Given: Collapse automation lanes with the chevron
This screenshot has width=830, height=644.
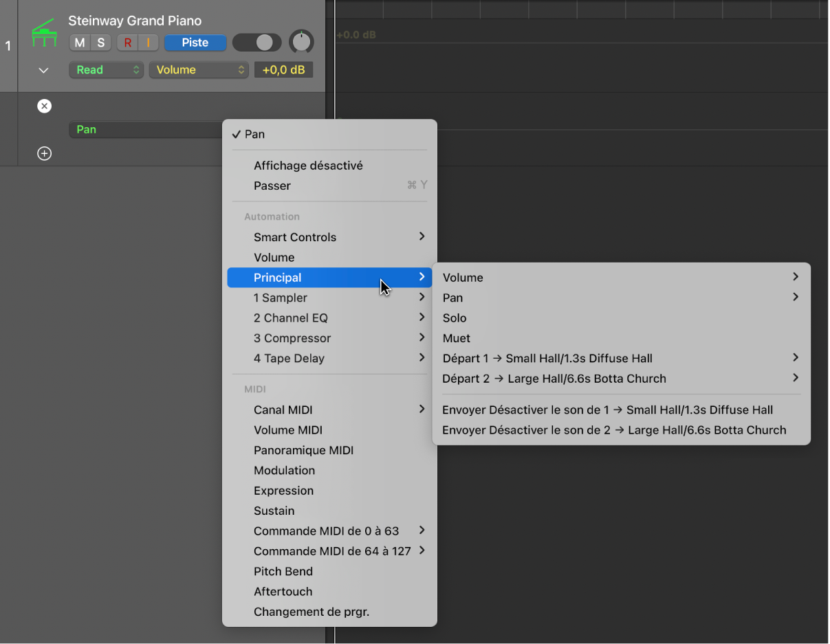Looking at the screenshot, I should pyautogui.click(x=43, y=70).
